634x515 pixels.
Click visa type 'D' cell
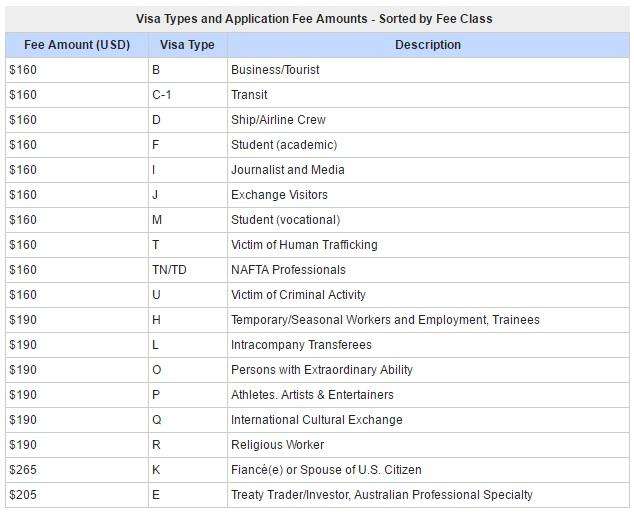(x=188, y=120)
